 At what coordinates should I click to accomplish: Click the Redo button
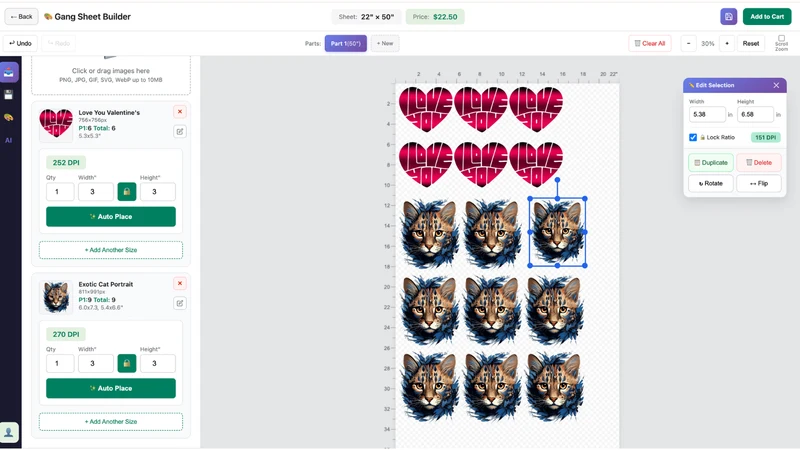tap(59, 43)
